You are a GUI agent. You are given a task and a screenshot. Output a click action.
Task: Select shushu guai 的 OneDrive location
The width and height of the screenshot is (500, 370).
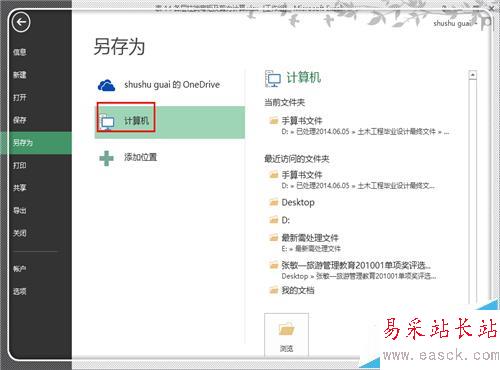[x=172, y=85]
